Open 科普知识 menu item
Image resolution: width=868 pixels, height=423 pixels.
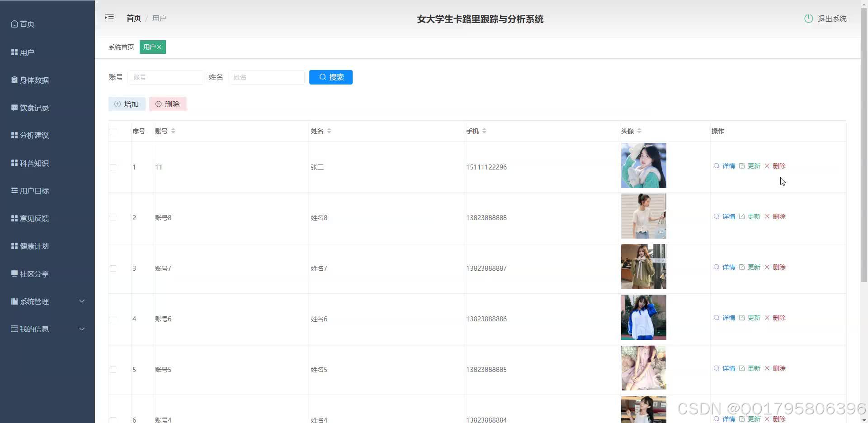[47, 163]
